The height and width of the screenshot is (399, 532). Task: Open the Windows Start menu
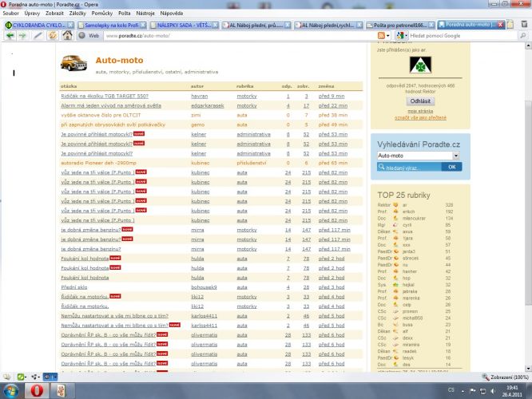(x=11, y=390)
